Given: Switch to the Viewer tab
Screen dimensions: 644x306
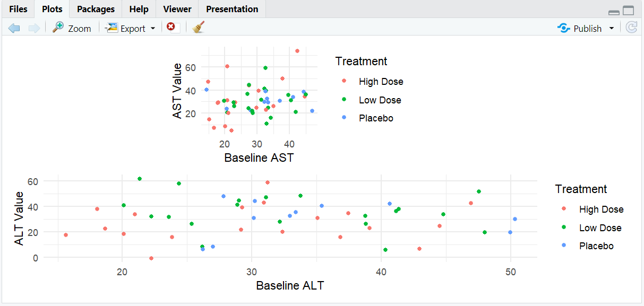Looking at the screenshot, I should tap(177, 9).
